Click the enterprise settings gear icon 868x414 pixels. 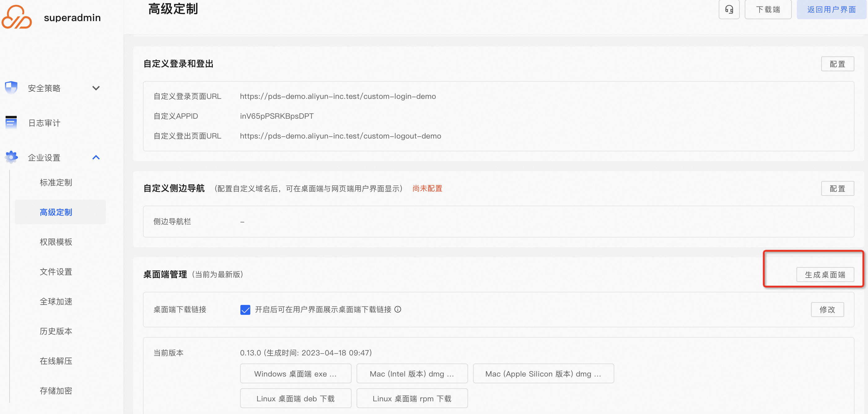coord(11,157)
